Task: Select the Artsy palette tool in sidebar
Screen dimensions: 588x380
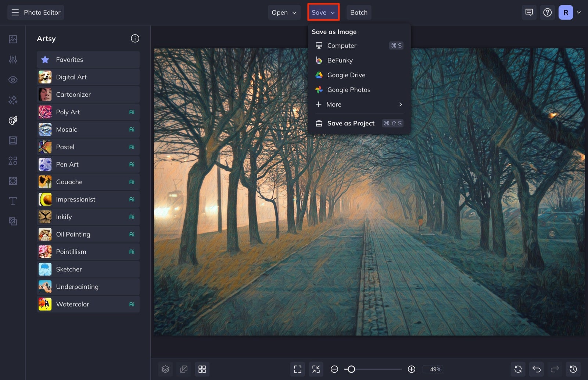Action: tap(12, 120)
